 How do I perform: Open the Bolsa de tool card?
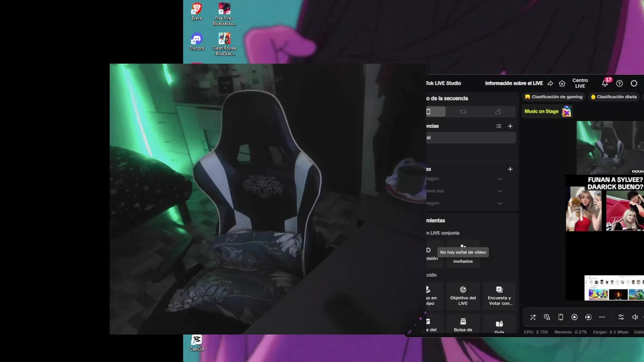(x=463, y=324)
